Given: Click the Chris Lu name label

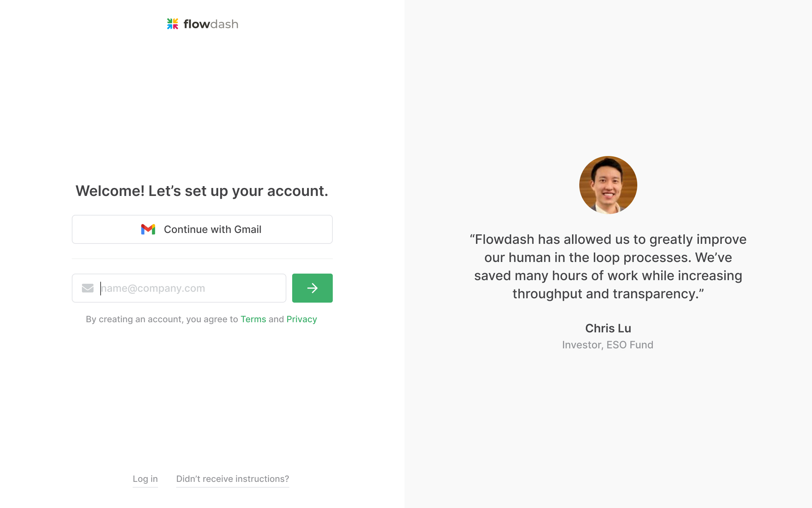Looking at the screenshot, I should (x=608, y=328).
